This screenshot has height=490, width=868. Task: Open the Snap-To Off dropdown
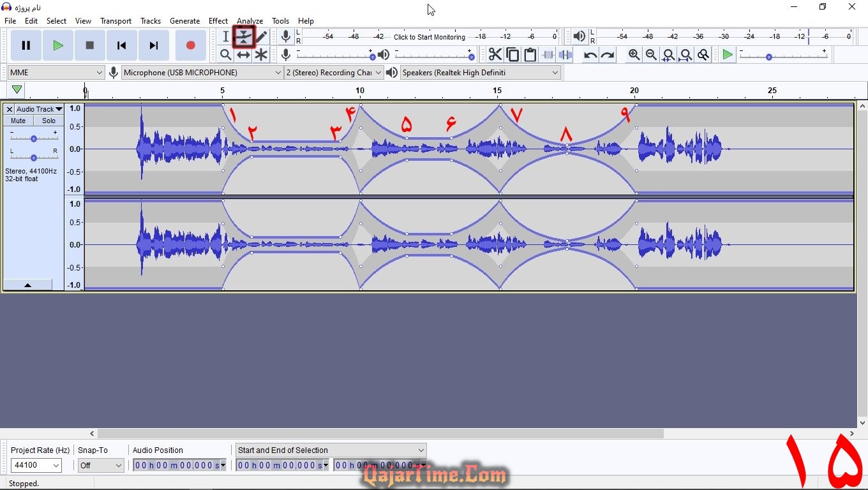click(101, 466)
